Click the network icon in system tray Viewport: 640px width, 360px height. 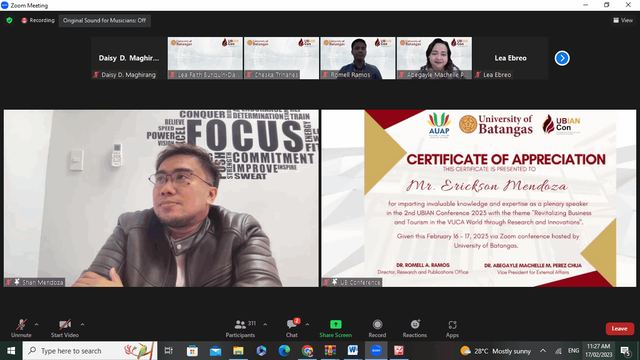click(558, 351)
